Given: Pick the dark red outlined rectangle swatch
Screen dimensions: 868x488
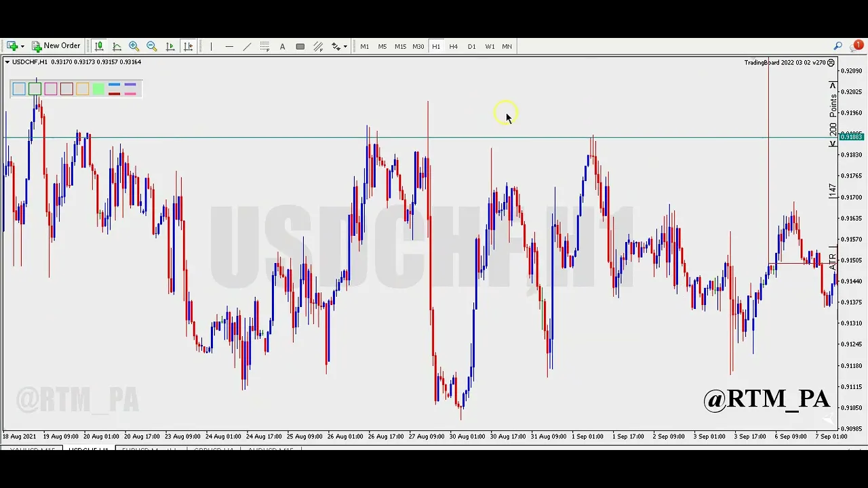Looking at the screenshot, I should click(66, 89).
